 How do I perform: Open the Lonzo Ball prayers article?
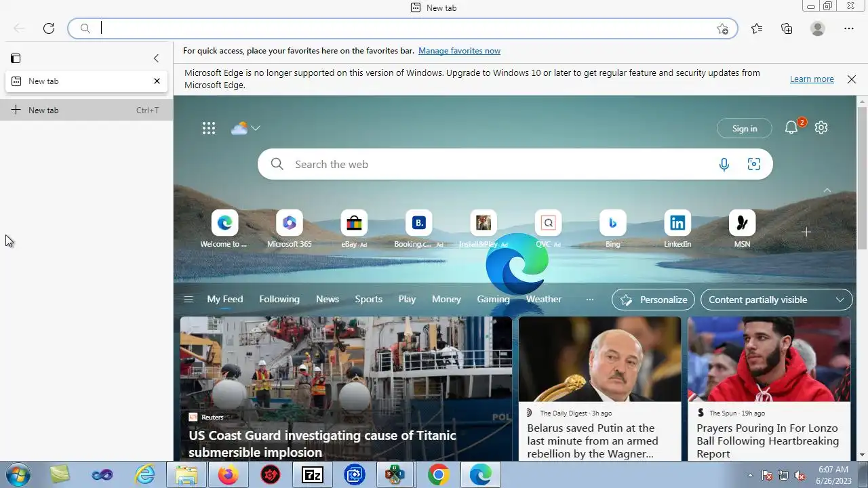click(x=769, y=389)
